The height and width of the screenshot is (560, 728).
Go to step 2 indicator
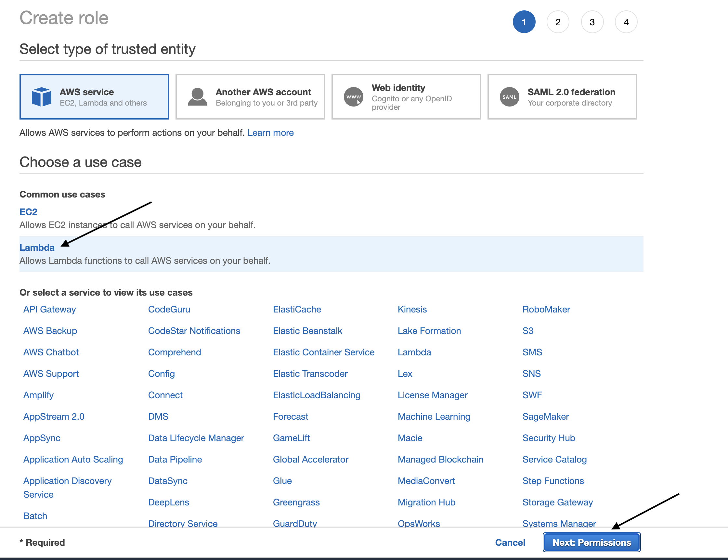click(558, 22)
